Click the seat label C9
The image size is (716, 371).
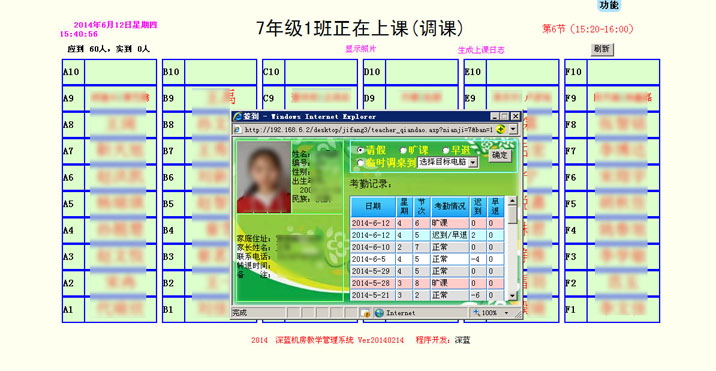268,98
